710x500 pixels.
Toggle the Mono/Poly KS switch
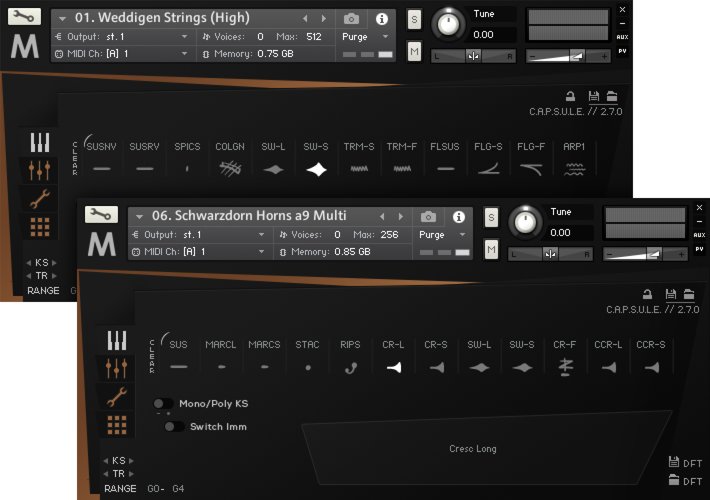click(x=162, y=404)
